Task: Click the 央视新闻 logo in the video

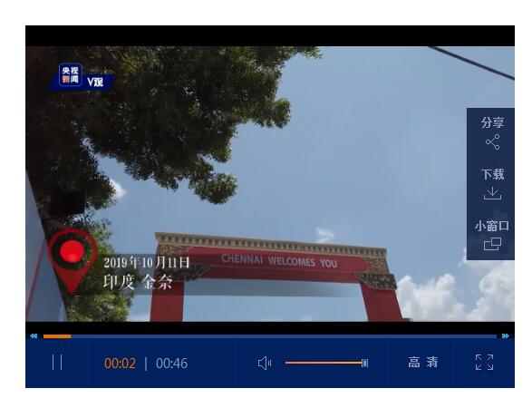Action: coord(70,74)
